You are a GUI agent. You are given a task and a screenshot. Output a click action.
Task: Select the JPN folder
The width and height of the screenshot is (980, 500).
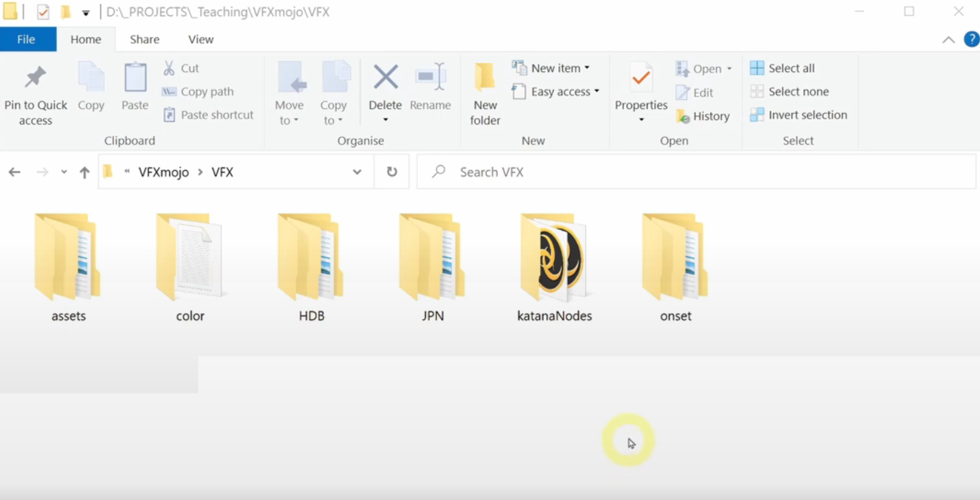[x=433, y=268]
